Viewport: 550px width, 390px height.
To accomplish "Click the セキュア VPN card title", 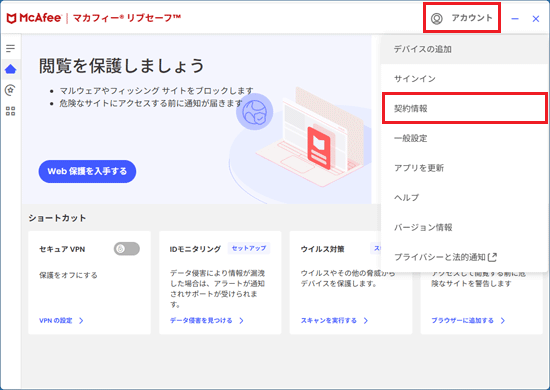I will (62, 249).
